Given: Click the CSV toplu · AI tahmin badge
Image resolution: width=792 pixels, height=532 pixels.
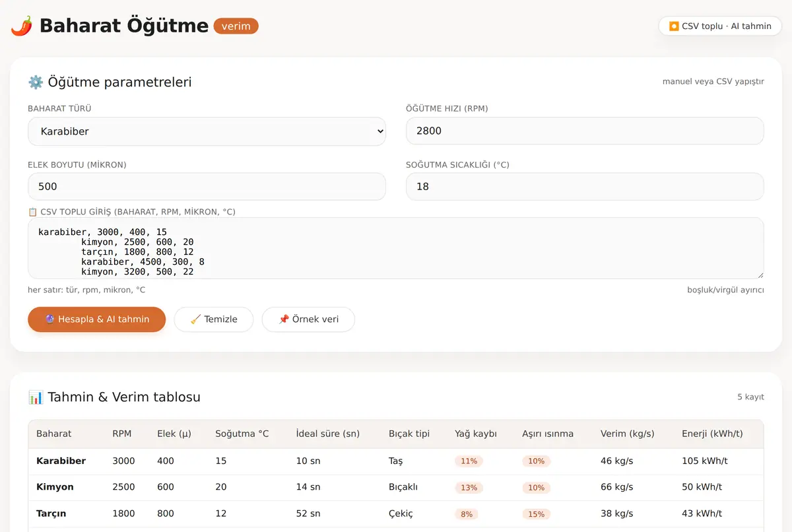Looking at the screenshot, I should (720, 26).
